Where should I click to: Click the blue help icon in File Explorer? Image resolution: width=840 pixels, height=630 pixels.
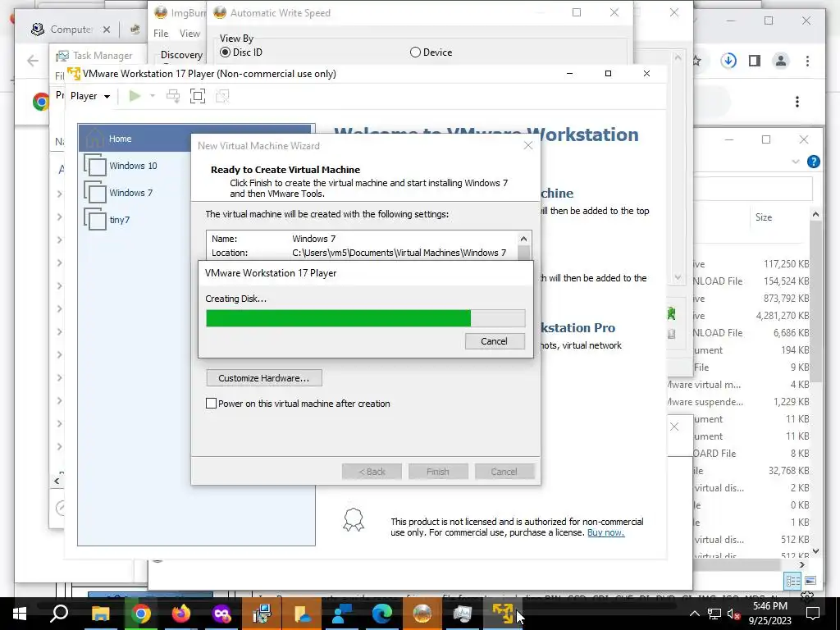(813, 162)
